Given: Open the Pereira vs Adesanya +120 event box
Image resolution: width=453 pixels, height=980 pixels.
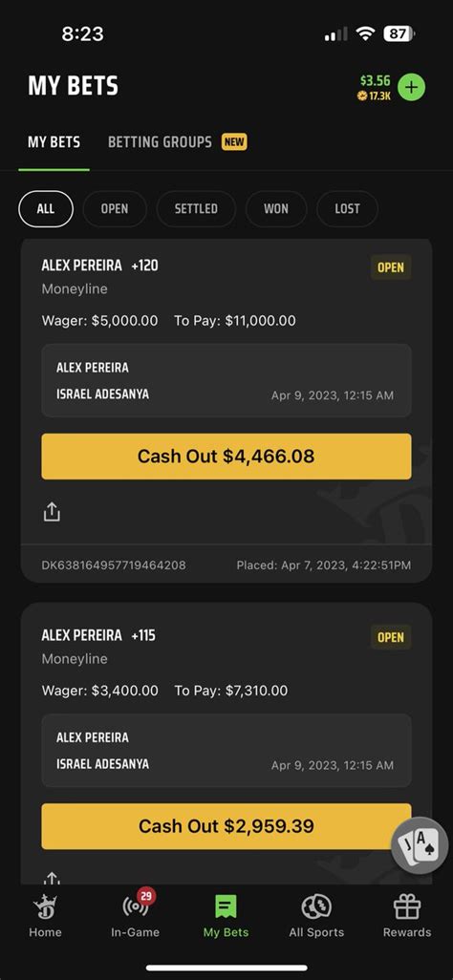Looking at the screenshot, I should coord(226,380).
